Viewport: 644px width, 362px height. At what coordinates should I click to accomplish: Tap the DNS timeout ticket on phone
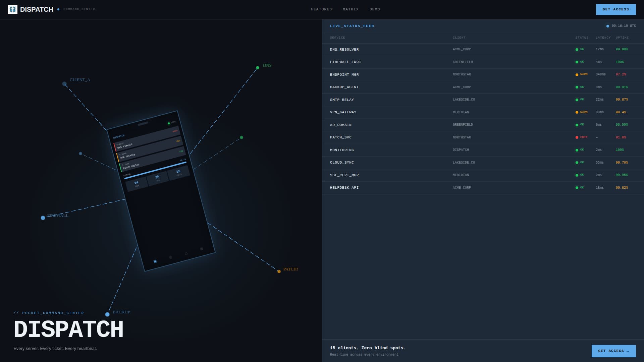147,139
